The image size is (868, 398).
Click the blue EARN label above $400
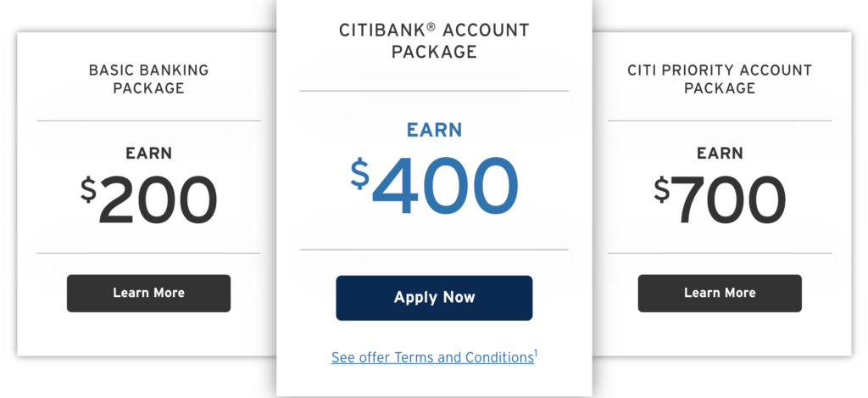[434, 130]
